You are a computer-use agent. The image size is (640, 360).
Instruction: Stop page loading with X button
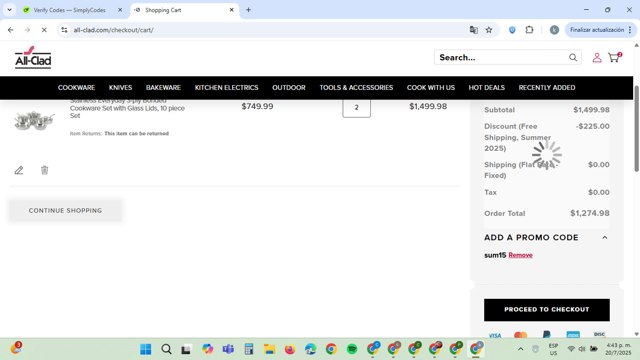(x=44, y=30)
